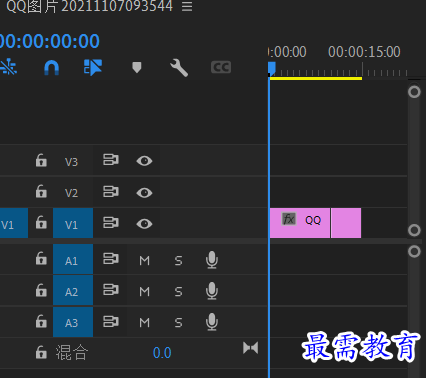Toggle sync lock on track V2
Viewport: 426px width, 378px height.
point(111,192)
